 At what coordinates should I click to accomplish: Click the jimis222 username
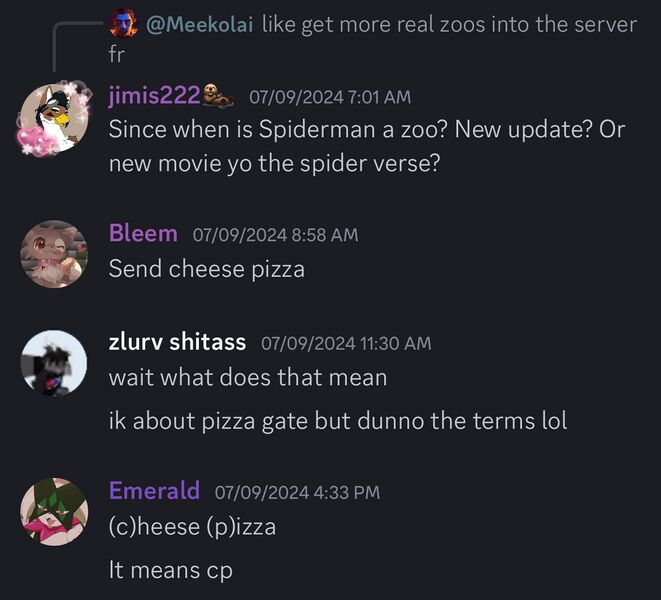[155, 96]
